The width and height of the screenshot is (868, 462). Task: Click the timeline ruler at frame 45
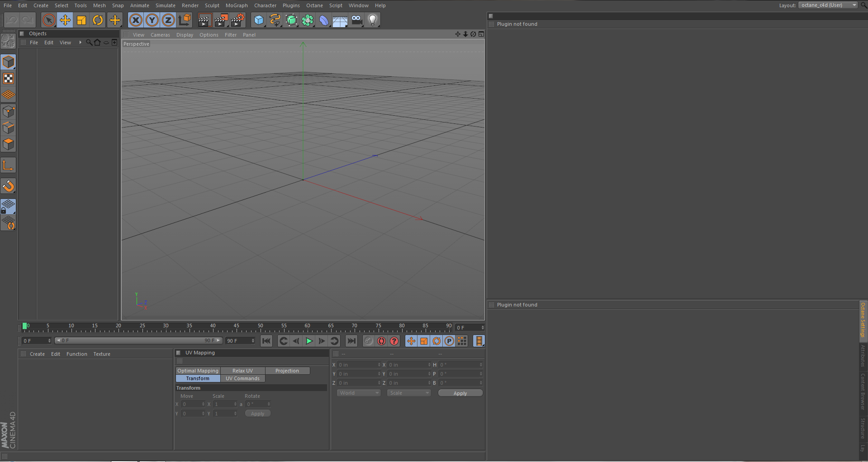point(237,327)
